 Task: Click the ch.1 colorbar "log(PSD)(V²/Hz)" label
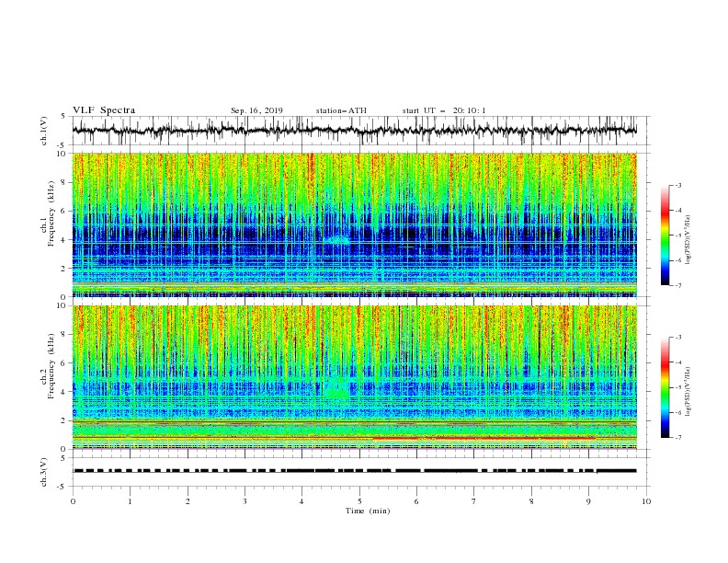(x=688, y=240)
